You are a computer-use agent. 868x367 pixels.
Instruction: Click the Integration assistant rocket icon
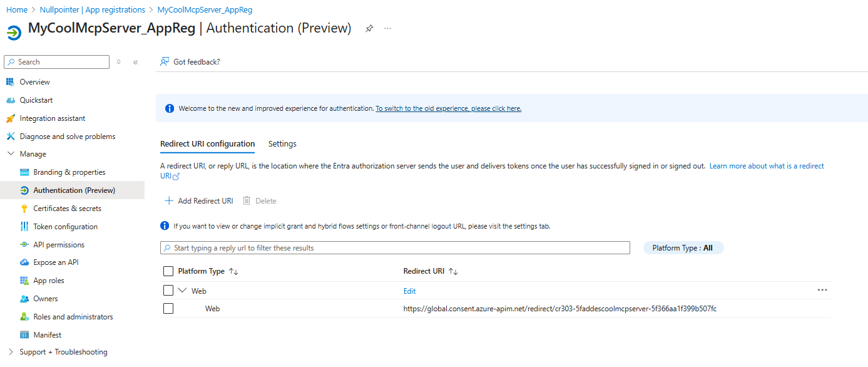click(10, 118)
